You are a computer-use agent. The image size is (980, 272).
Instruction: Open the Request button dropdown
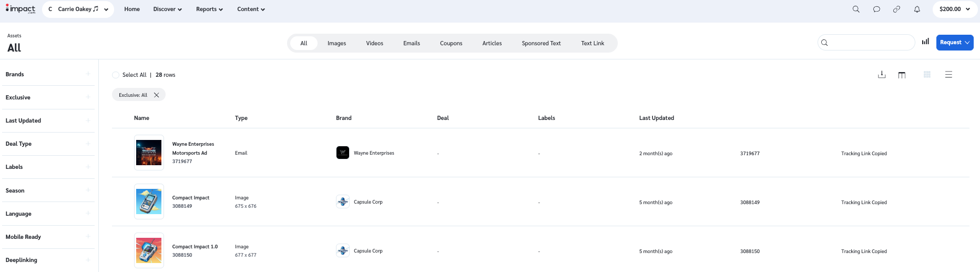pos(954,43)
